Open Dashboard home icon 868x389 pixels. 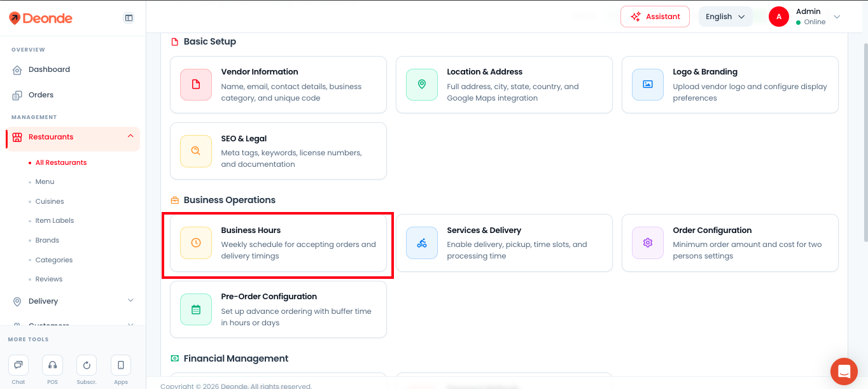point(17,70)
